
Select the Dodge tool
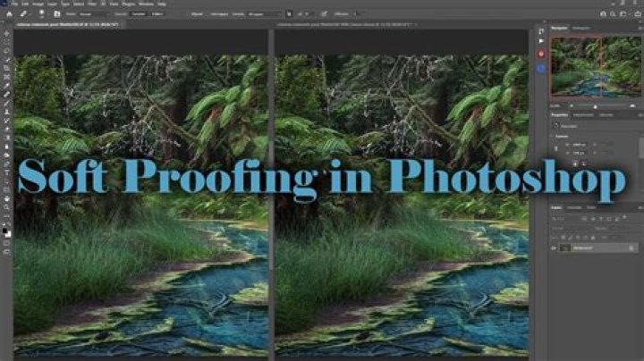6,155
